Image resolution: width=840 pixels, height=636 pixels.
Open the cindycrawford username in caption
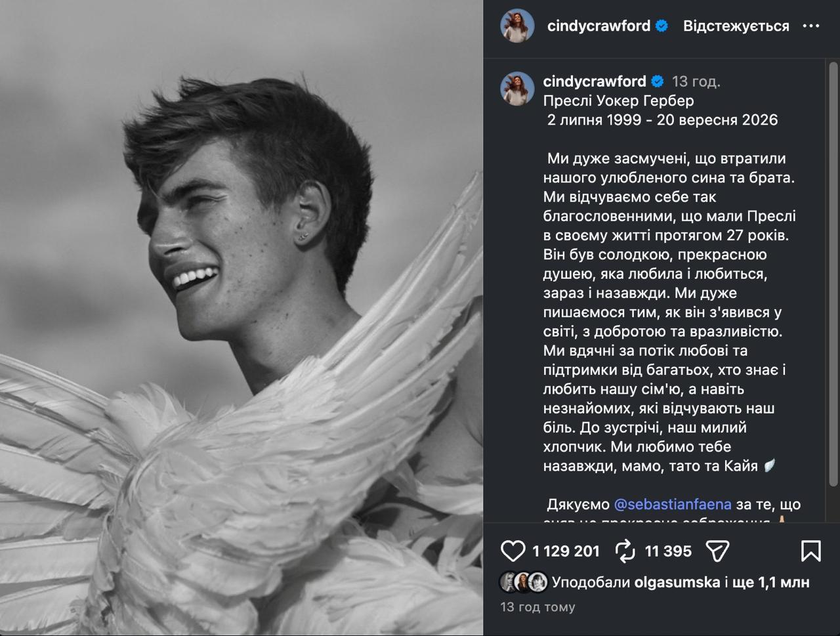click(595, 81)
